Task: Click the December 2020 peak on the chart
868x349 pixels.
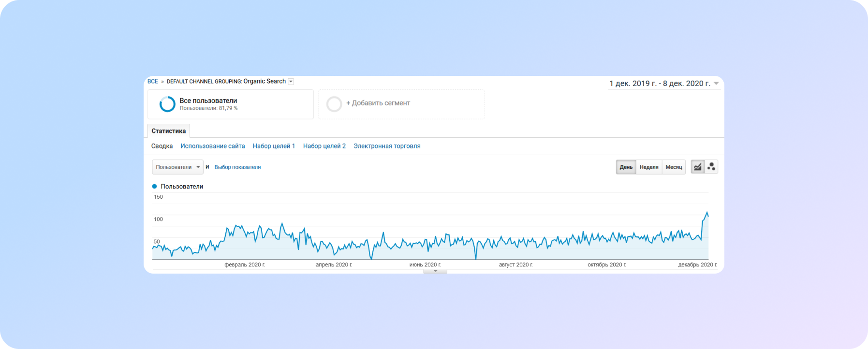Action: 707,213
